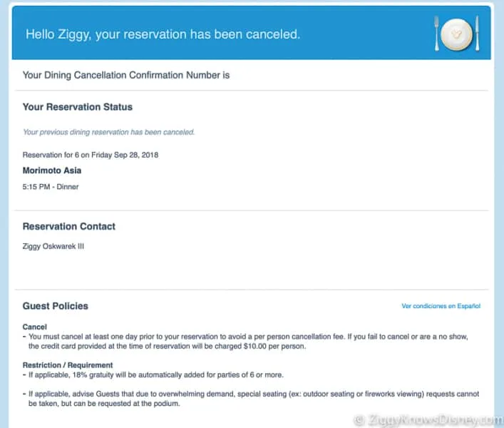Click the dining plate icon in header
The image size is (504, 428).
click(x=457, y=34)
